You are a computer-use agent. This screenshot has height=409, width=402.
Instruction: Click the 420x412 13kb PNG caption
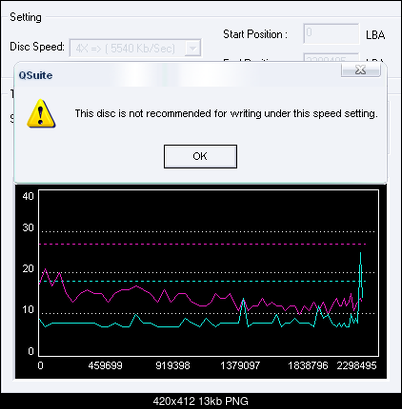coord(201,401)
